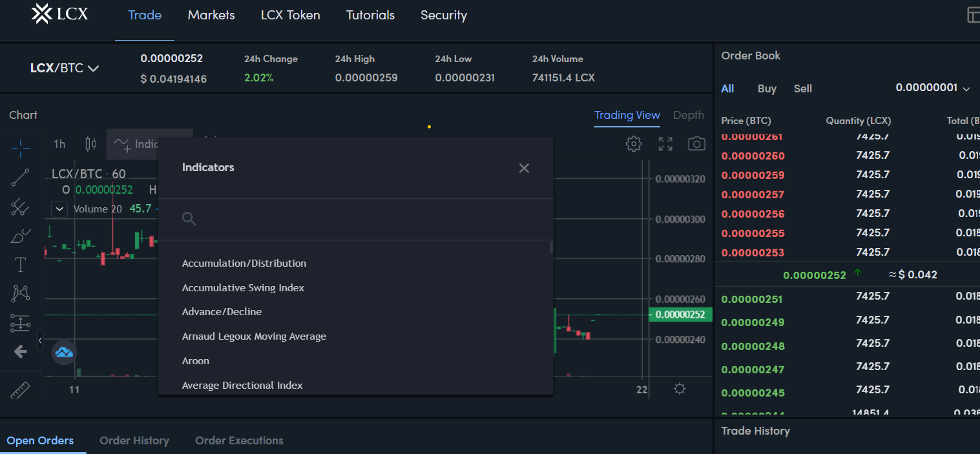Show only Sell orders in order book
The width and height of the screenshot is (980, 454).
[x=802, y=88]
